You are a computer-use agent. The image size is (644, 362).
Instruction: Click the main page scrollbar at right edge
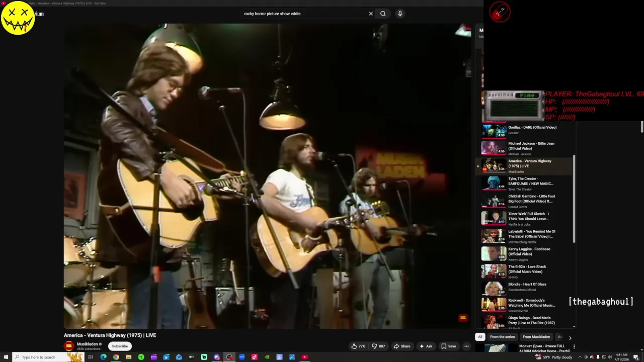coord(642,127)
